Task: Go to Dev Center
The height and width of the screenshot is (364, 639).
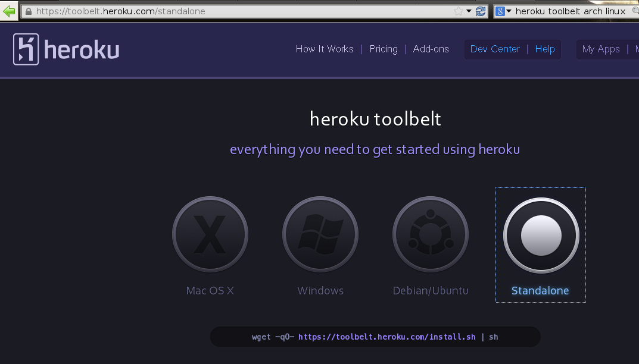Action: [x=495, y=49]
